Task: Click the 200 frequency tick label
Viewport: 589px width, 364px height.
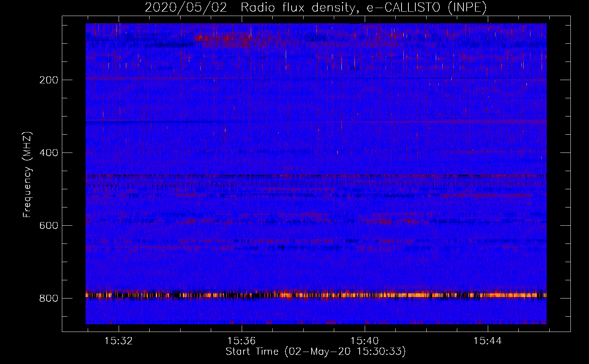Action: point(49,80)
